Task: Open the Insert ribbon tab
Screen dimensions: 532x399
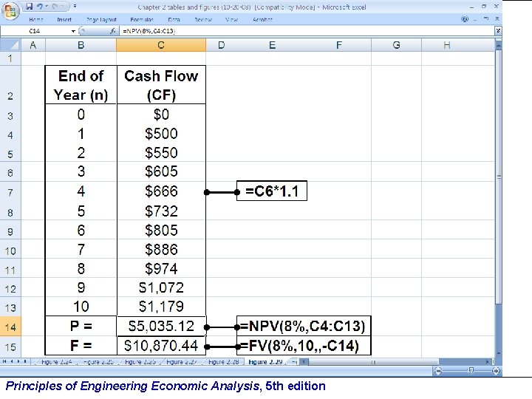Action: point(64,20)
